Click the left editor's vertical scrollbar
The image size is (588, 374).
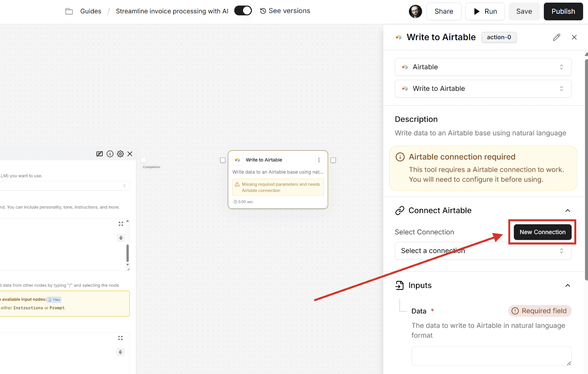click(128, 253)
